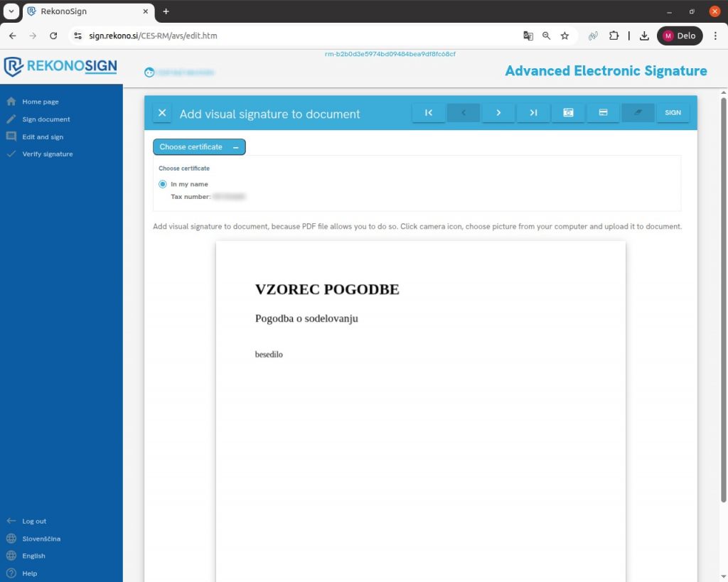Click the card icon in the signature toolbar

[603, 113]
